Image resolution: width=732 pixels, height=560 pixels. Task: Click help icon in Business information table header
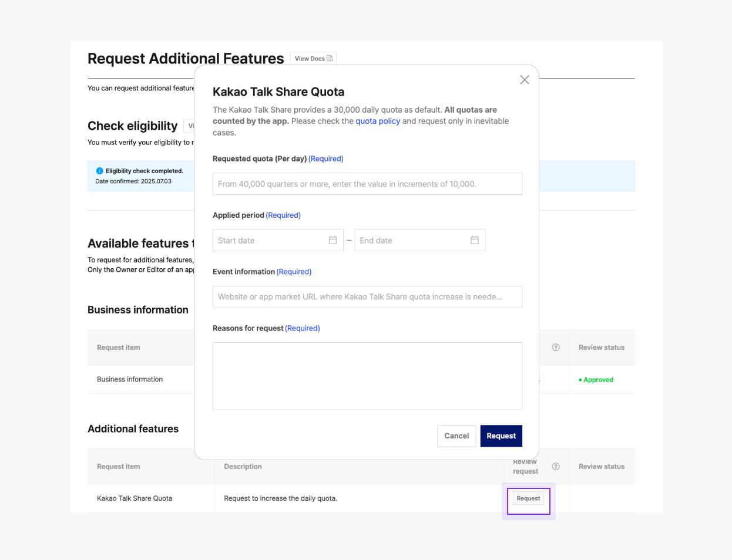556,348
